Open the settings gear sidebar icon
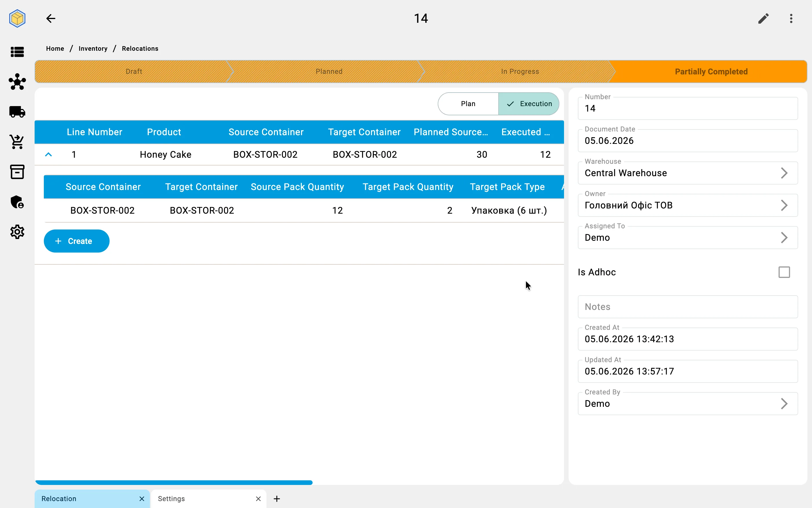 click(17, 232)
